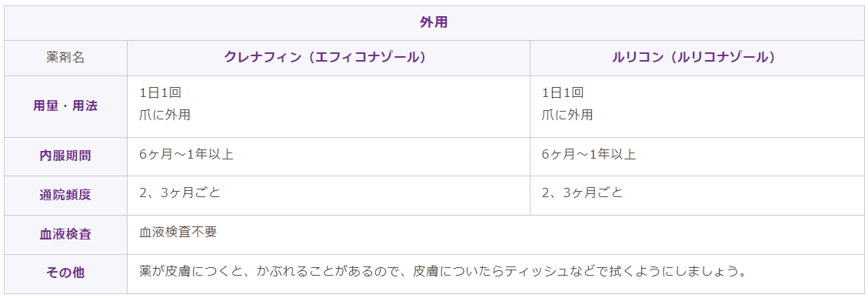
Task: Select the 内服期間 row header
Action: [65, 156]
